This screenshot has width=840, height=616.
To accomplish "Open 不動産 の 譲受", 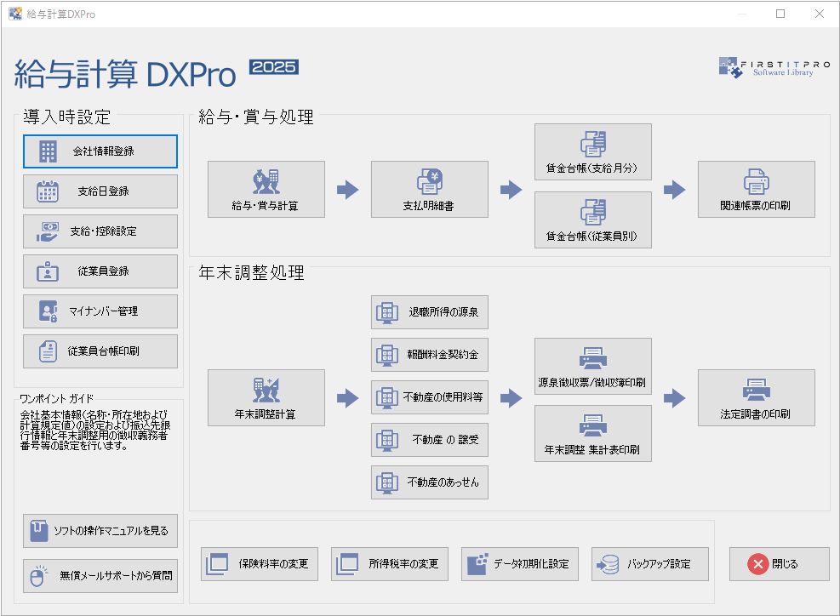I will (x=430, y=440).
